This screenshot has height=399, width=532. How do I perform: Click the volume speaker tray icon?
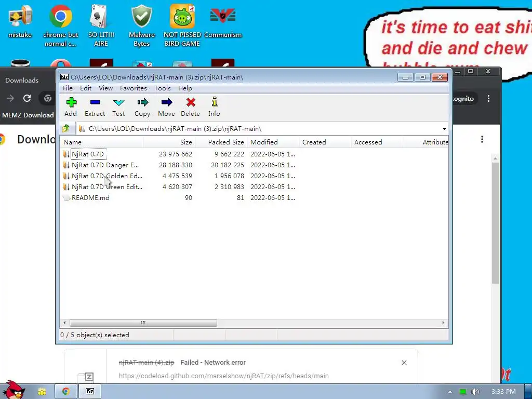pos(475,392)
